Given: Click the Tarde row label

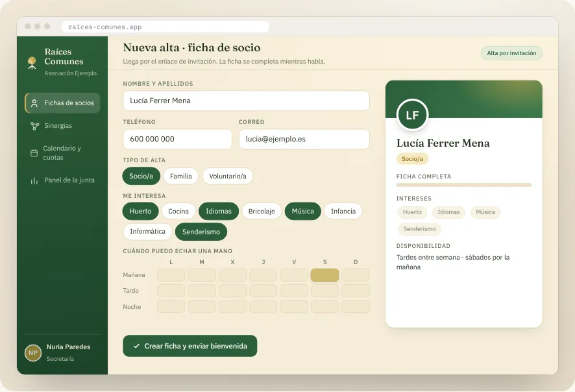Looking at the screenshot, I should 131,291.
